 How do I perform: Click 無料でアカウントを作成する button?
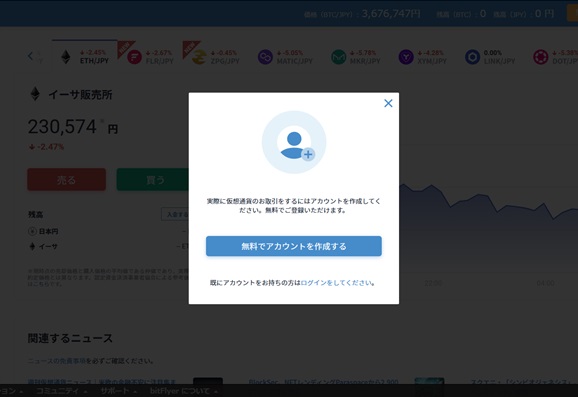[x=294, y=246]
